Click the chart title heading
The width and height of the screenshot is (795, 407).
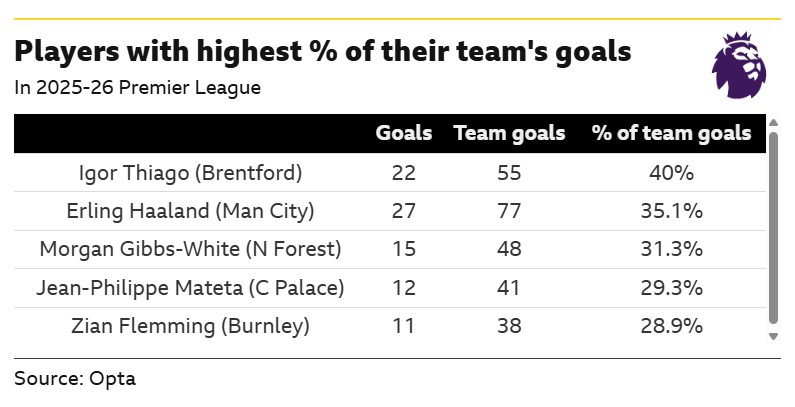coord(322,51)
